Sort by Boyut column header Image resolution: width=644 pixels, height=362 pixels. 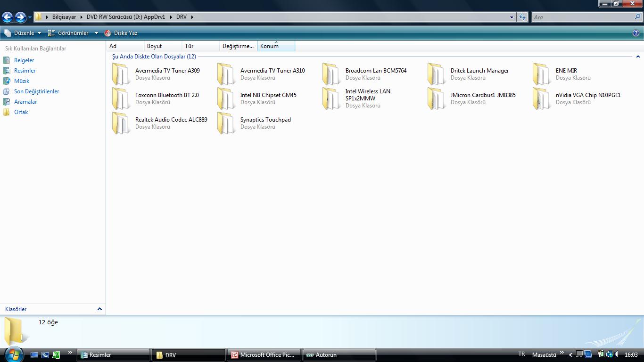pyautogui.click(x=163, y=46)
